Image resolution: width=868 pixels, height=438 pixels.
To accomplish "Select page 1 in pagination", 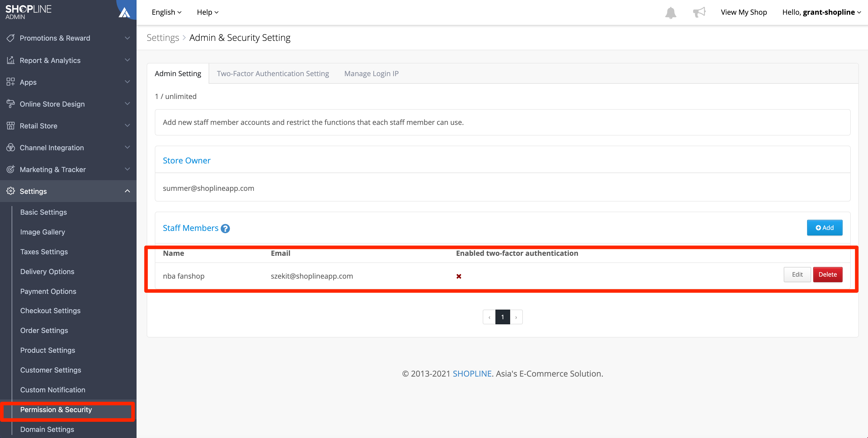I will point(503,317).
